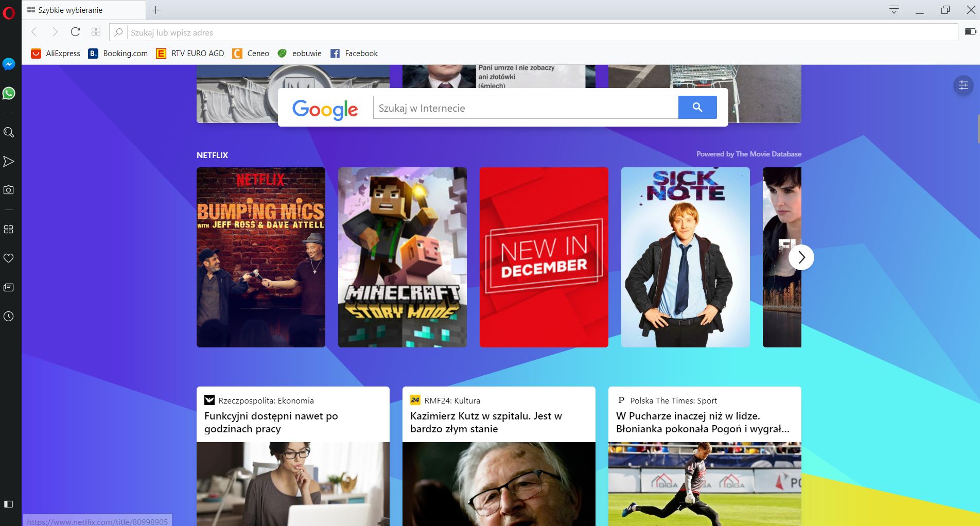Open the Ceneo bookmark

(x=251, y=53)
